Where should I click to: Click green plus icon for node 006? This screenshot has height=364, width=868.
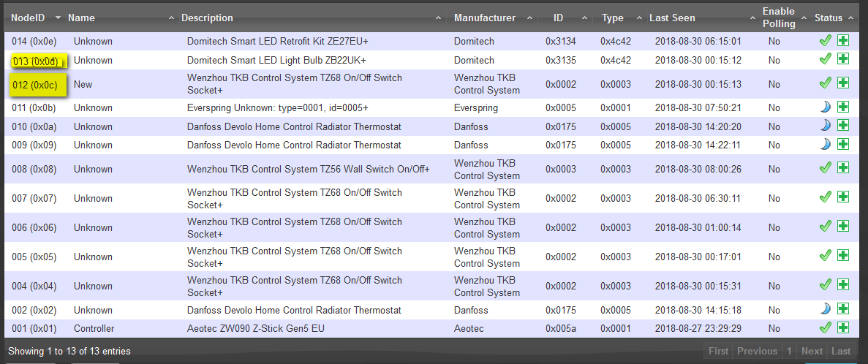click(x=842, y=227)
